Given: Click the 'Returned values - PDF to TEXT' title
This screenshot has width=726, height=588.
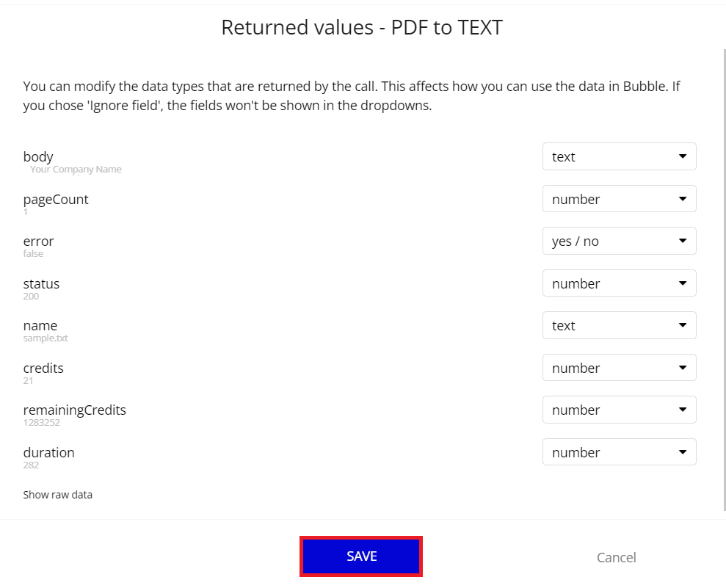Looking at the screenshot, I should pos(362,28).
